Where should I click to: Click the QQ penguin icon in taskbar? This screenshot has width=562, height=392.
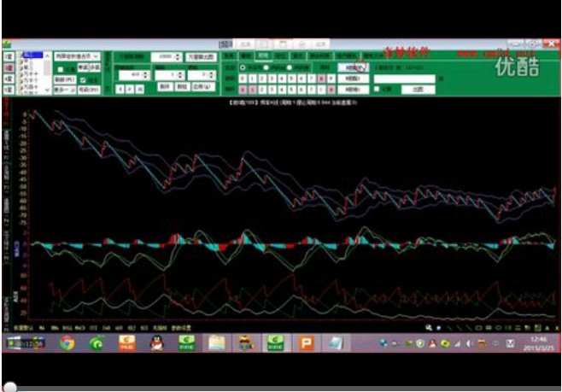tap(156, 343)
